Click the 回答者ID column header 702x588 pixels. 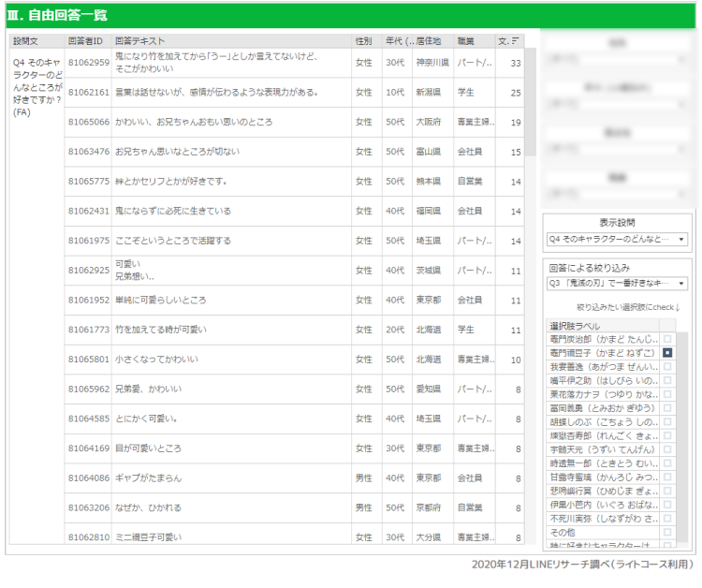pos(88,41)
